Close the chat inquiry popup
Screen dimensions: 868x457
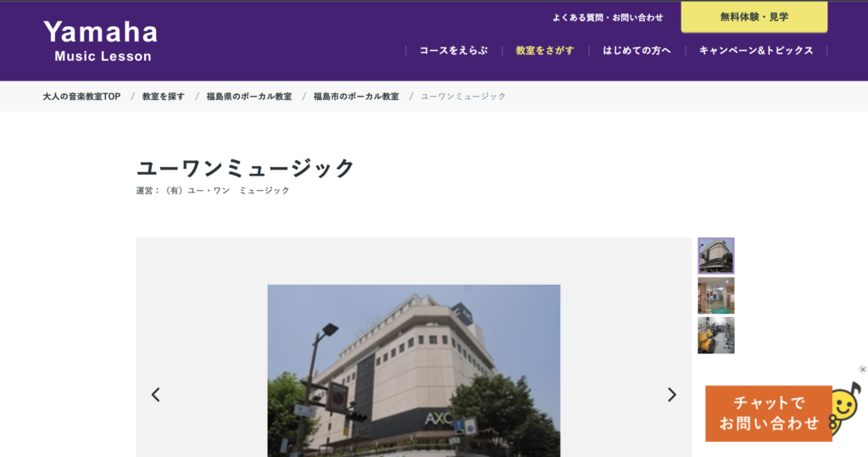[862, 370]
